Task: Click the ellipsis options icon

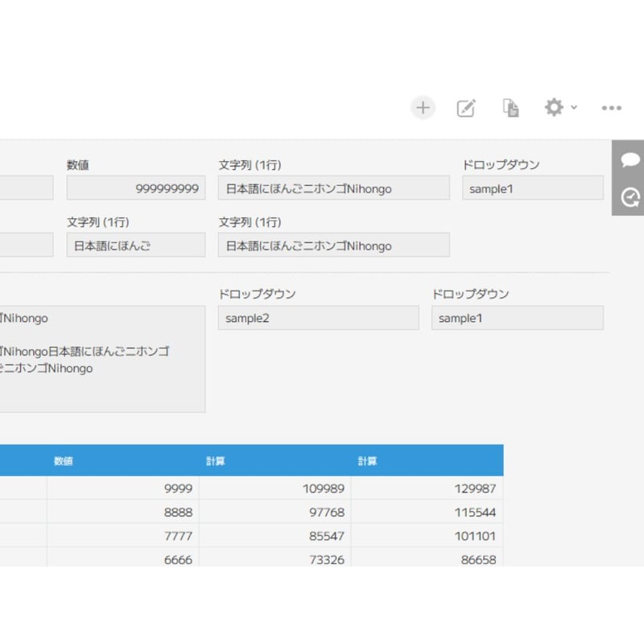Action: pos(612,107)
